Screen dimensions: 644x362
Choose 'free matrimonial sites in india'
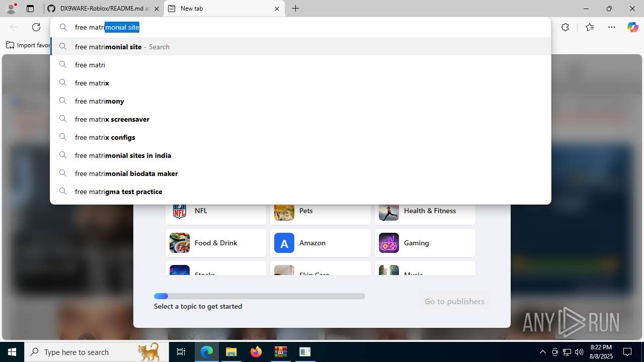(300, 155)
